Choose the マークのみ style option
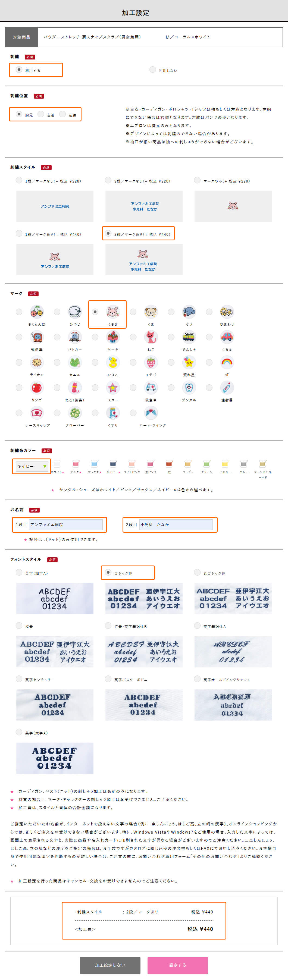This screenshot has width=288, height=980. (x=197, y=180)
